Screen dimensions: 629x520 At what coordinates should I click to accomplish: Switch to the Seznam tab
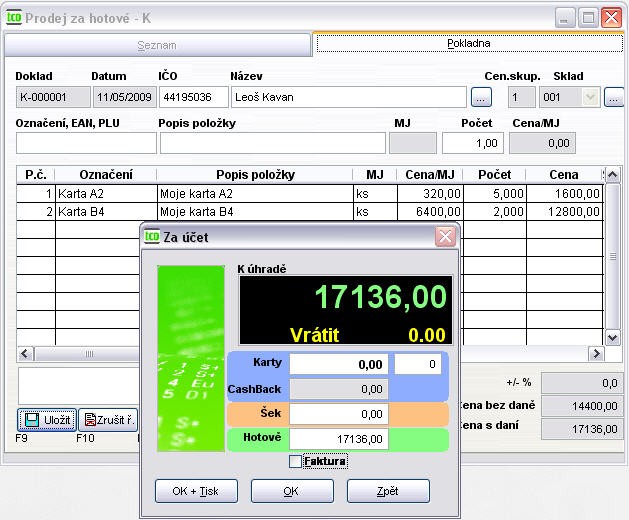click(x=157, y=45)
